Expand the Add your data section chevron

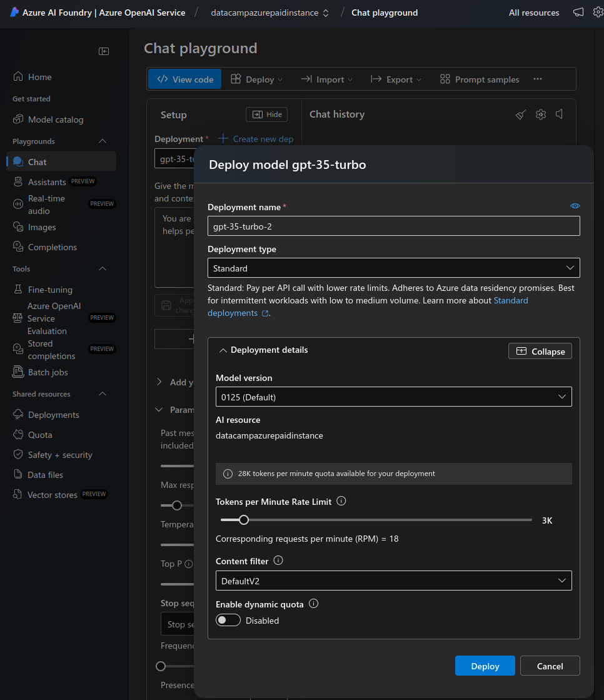[x=159, y=382]
